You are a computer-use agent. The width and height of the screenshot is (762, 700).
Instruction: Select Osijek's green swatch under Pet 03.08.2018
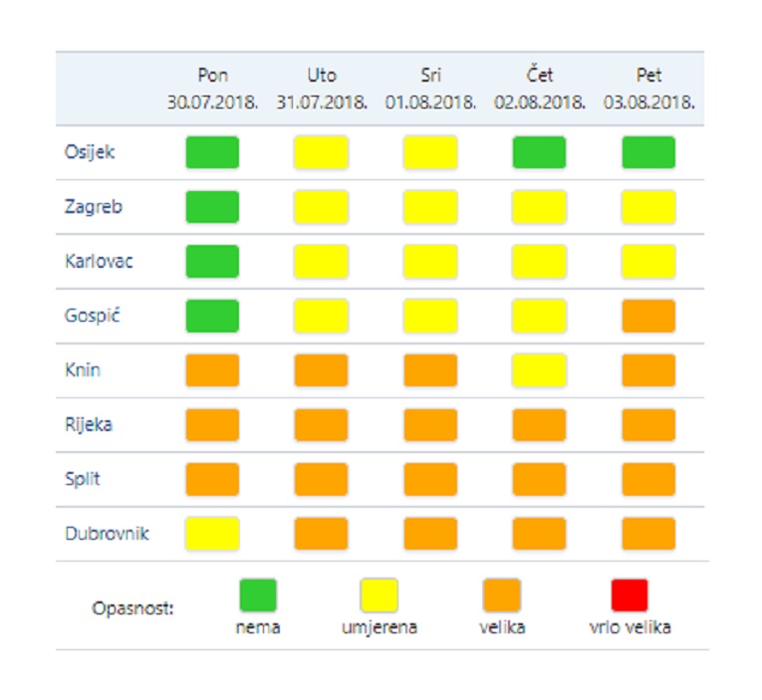[x=648, y=152]
